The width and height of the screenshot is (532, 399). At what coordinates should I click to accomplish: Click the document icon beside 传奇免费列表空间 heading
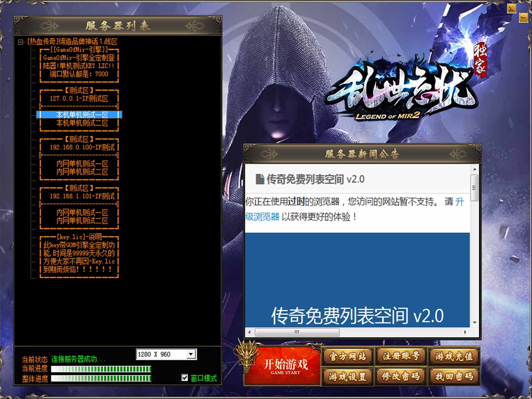tap(260, 179)
